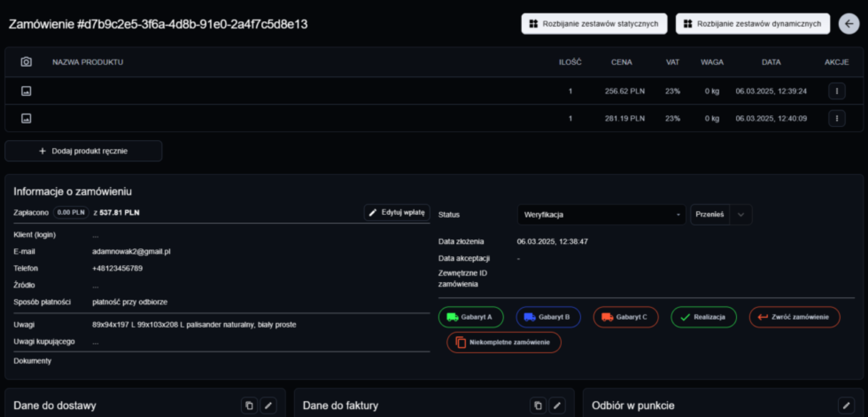The image size is (868, 417).
Task: Click the ILOŚĆ column header
Action: (570, 62)
